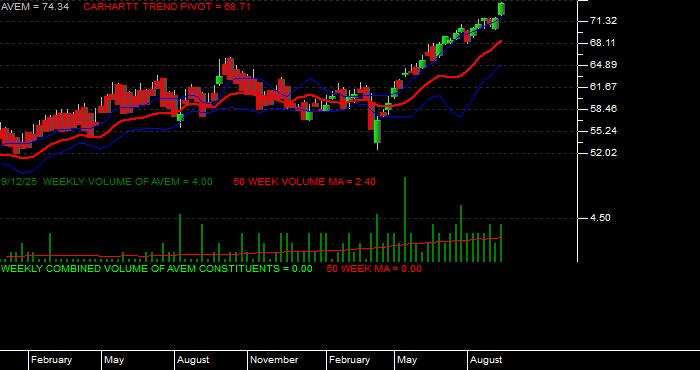Screen dimensions: 700x370
Task: Click the WEEKLY VOLUME OF AVEM = 4.00 label
Action: click(x=128, y=182)
